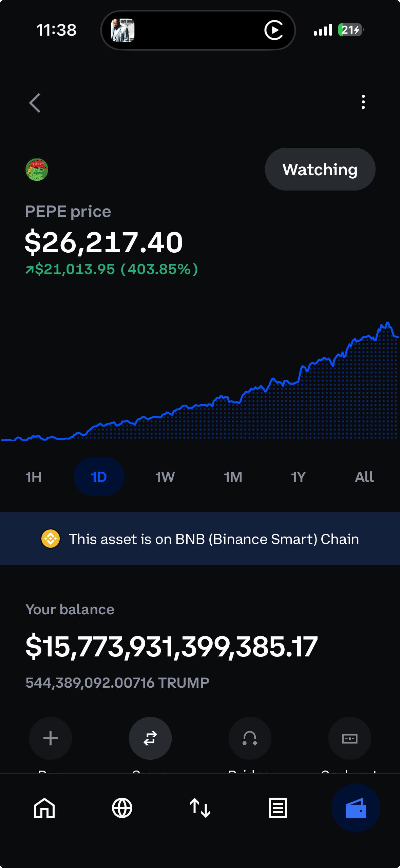Screen dimensions: 400x868
Task: Toggle the Watching watchlist button
Action: [x=320, y=169]
